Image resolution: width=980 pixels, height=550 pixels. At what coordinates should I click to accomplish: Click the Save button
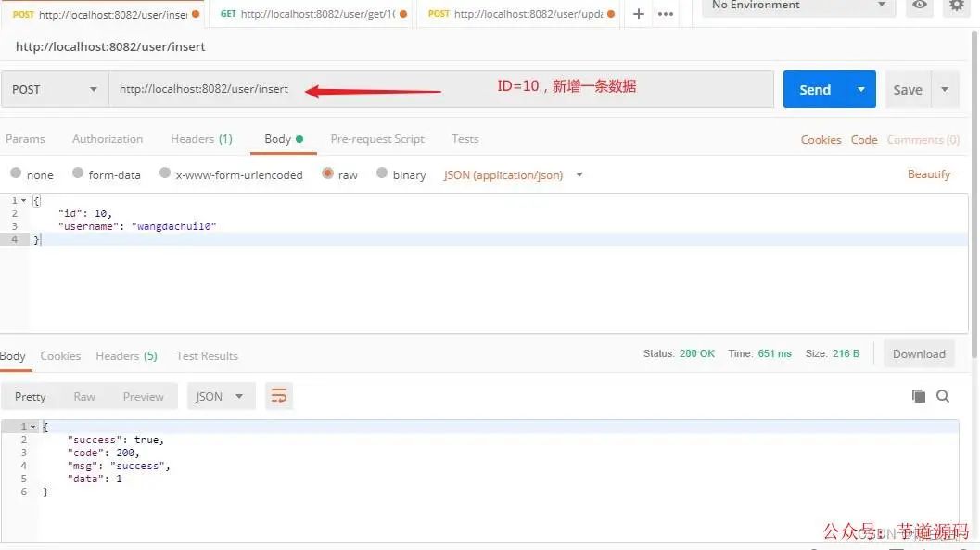(908, 89)
